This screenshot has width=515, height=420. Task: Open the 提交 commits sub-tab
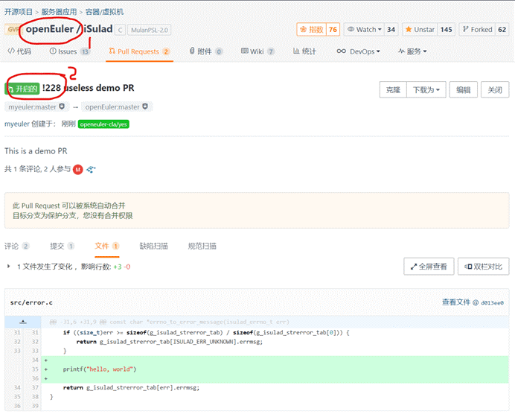(x=57, y=246)
